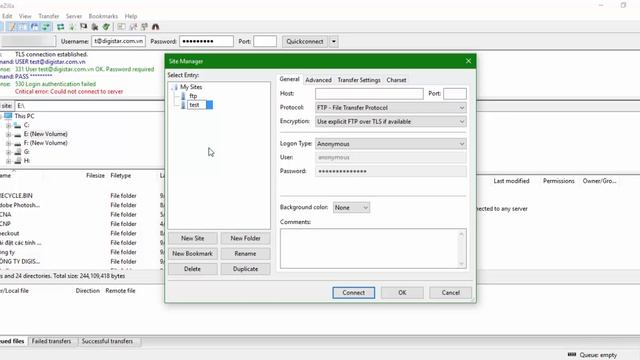
Task: Click the server icon beside ftp site
Action: tap(183, 96)
